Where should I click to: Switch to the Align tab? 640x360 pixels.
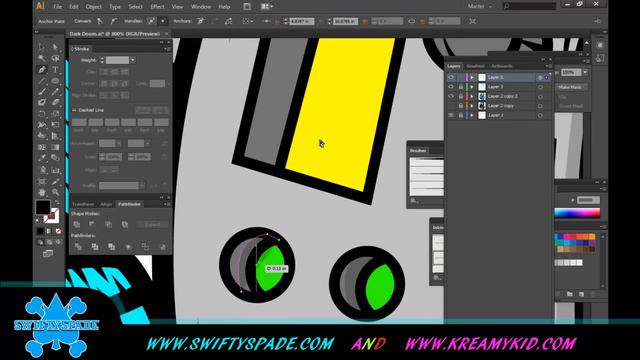tap(106, 204)
